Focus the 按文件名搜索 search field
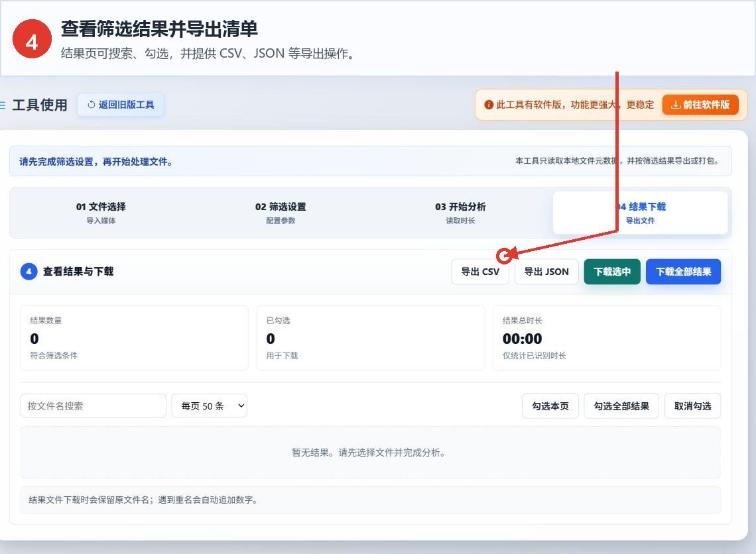The width and height of the screenshot is (756, 554). click(93, 406)
